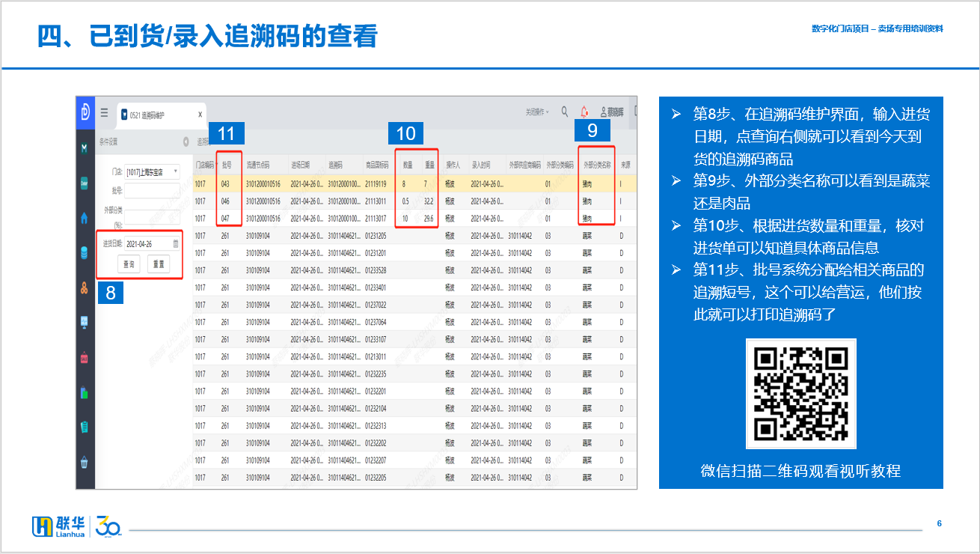Open the orange three-circles sidebar icon

pyautogui.click(x=85, y=287)
